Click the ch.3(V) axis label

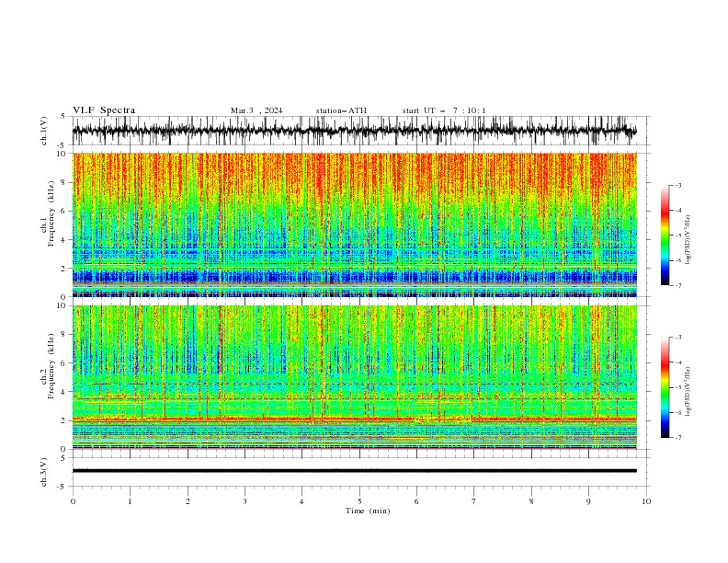click(44, 472)
